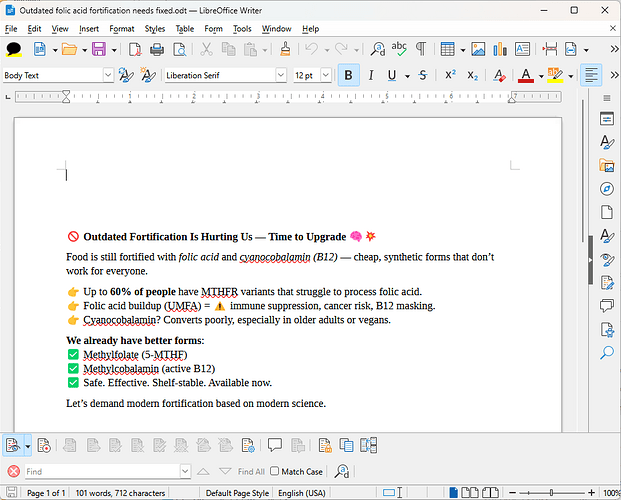Toggle Formatting Marks pilcrow icon
Viewport: 621px width, 500px height.
pyautogui.click(x=421, y=50)
